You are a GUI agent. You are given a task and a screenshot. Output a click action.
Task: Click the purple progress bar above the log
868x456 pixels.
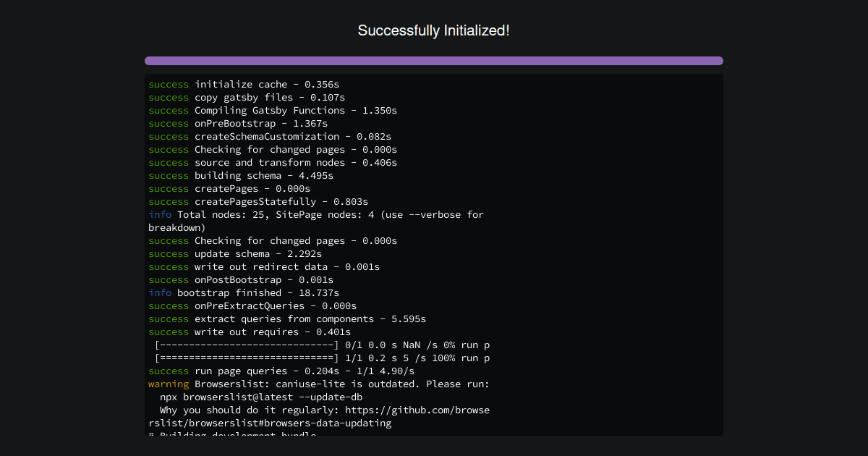pos(433,61)
